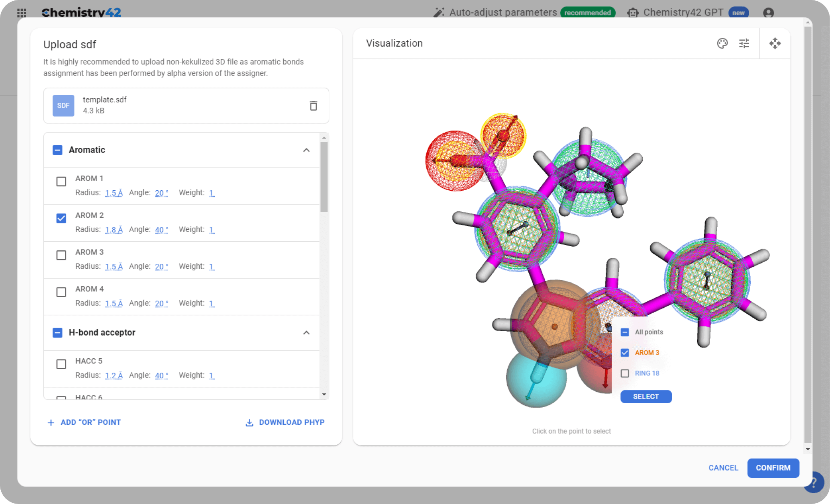Toggle the AROM 3 checkbox in the list
The height and width of the screenshot is (504, 830).
(61, 255)
